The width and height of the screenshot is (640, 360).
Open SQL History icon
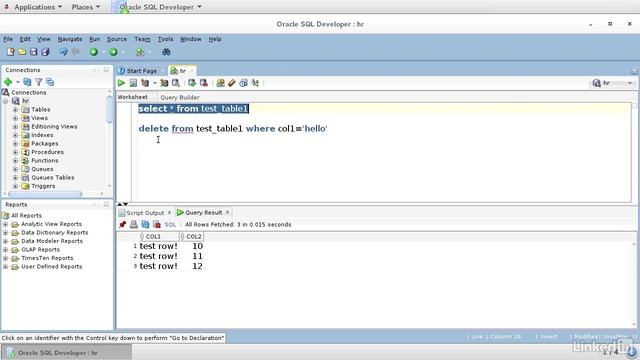(243, 83)
